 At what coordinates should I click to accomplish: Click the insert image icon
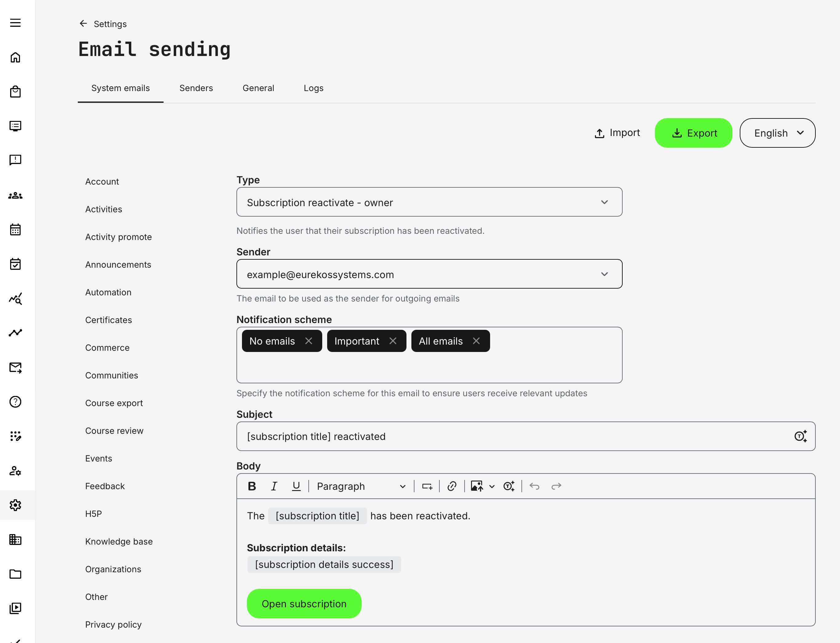coord(477,486)
